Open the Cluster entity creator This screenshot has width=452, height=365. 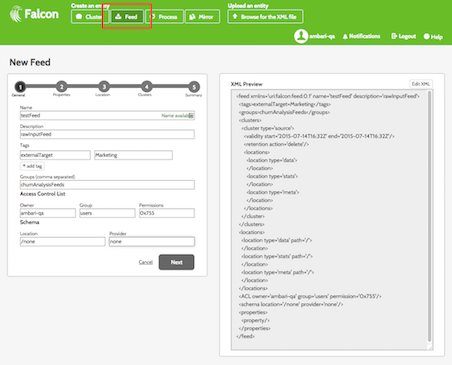coord(90,17)
